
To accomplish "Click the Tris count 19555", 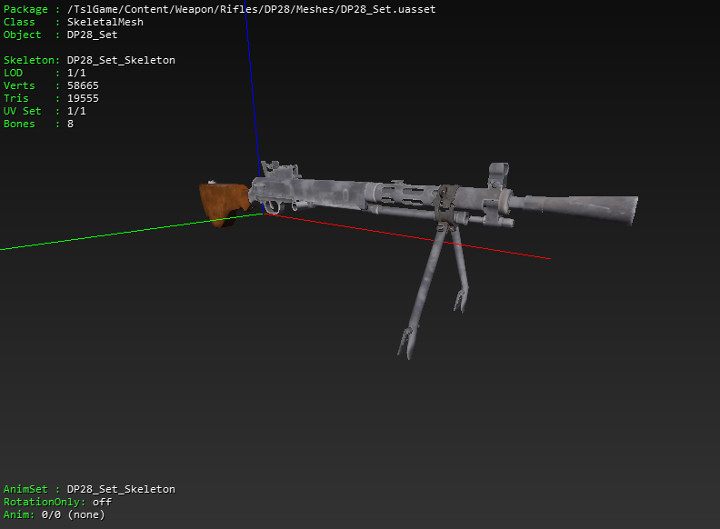I will [x=83, y=99].
